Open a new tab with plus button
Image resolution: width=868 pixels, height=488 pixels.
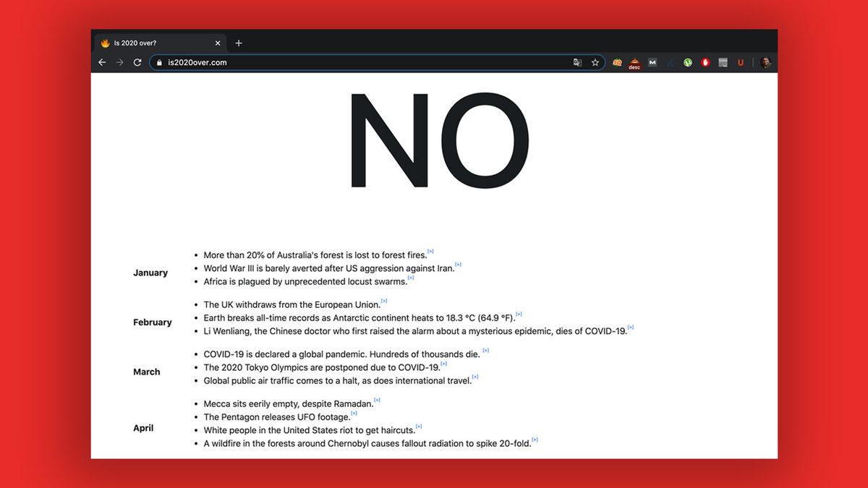239,43
